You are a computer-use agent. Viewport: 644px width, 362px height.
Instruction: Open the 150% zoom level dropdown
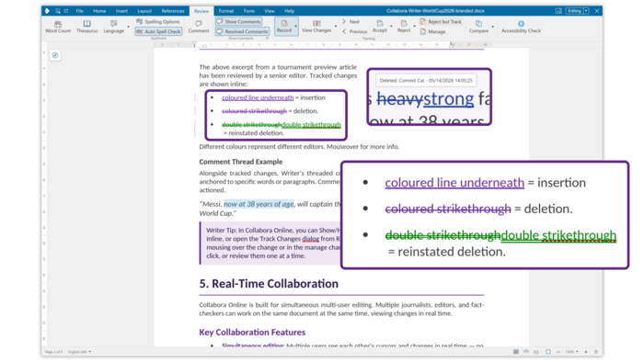(571, 352)
